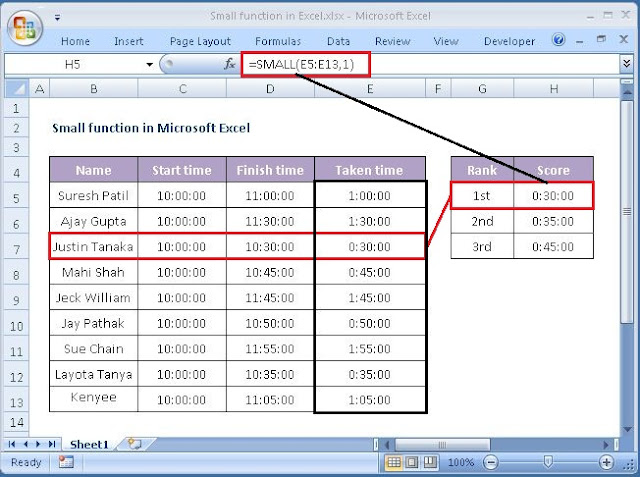Open Excel Help question mark icon

click(x=558, y=40)
